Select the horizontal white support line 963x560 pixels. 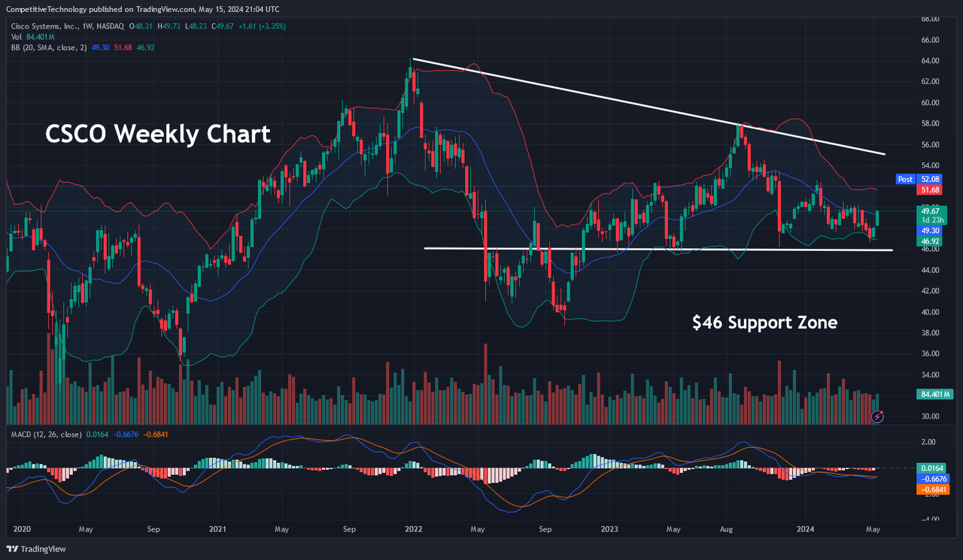658,249
